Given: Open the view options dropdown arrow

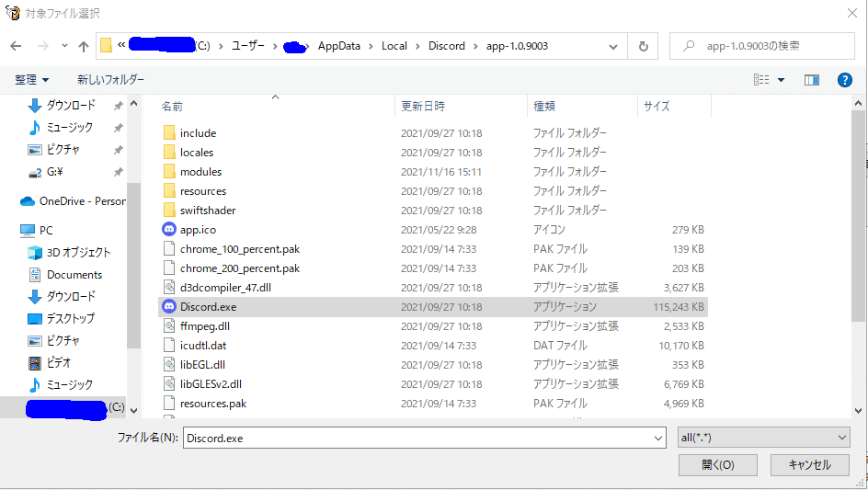Looking at the screenshot, I should tap(781, 80).
